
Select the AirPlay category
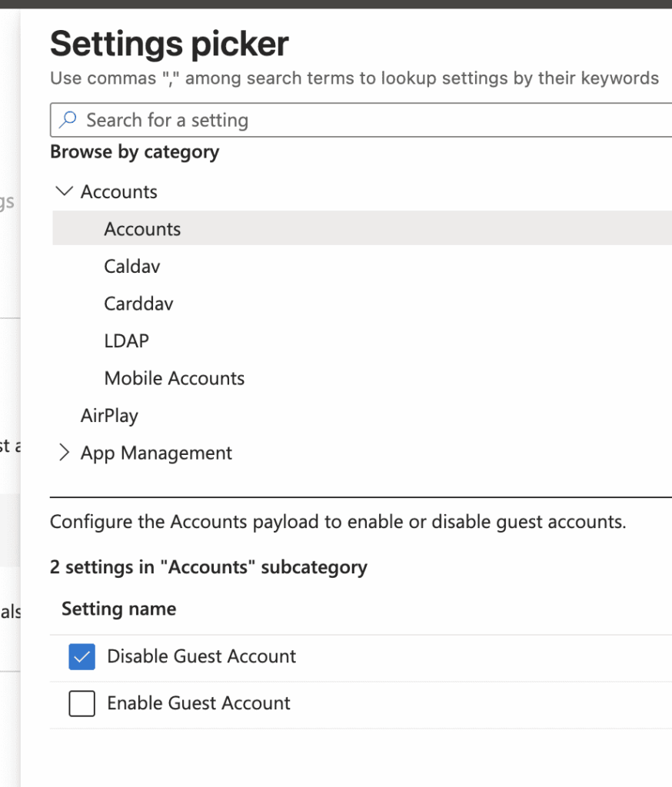109,416
